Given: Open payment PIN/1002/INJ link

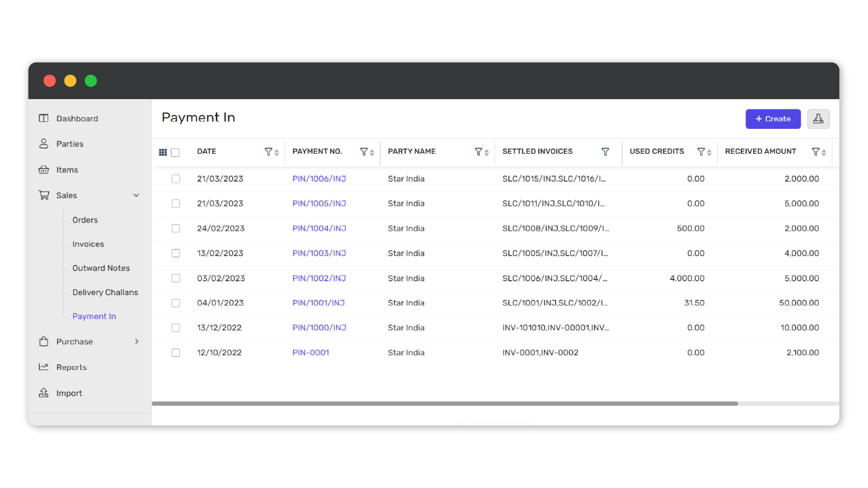Looking at the screenshot, I should click(319, 278).
